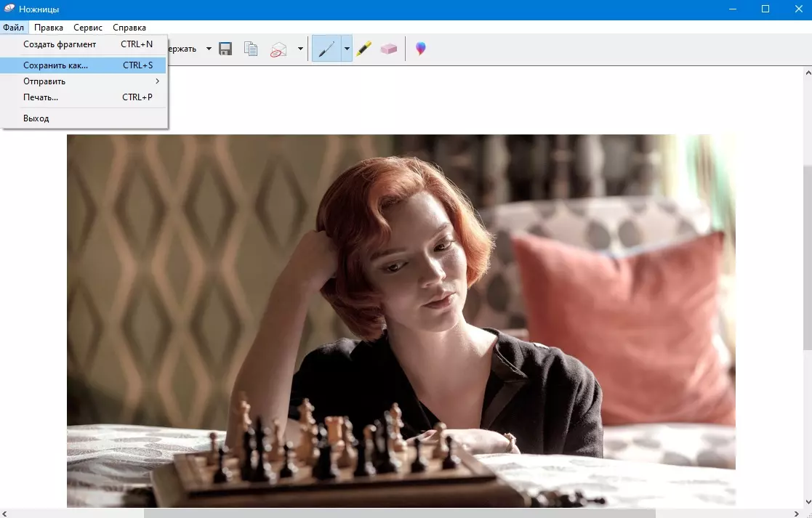
Task: Copy the snip with the copy icon
Action: (251, 49)
